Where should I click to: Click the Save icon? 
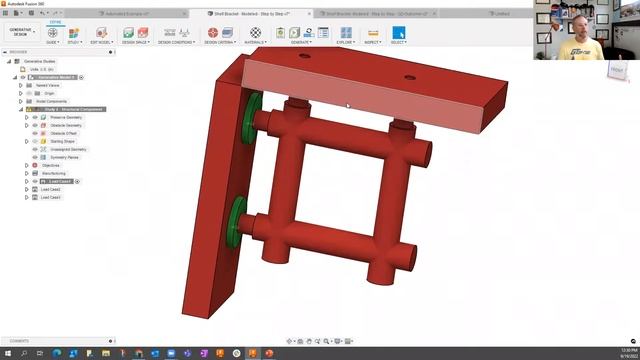(31, 13)
